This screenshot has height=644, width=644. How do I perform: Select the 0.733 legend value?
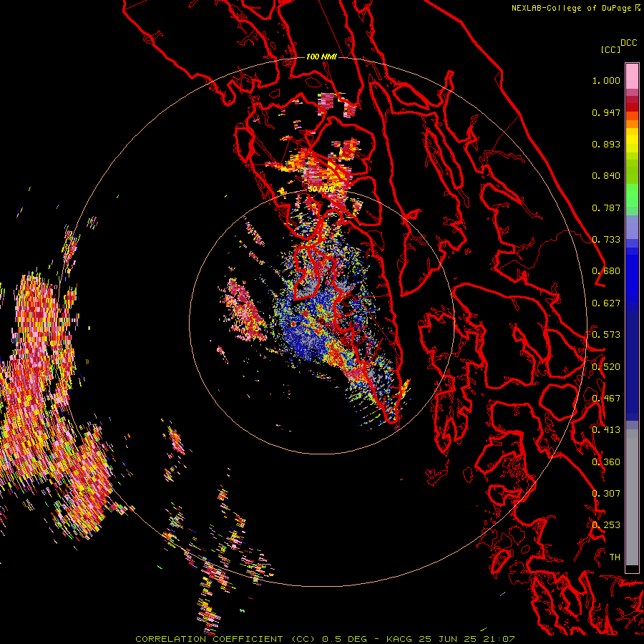tap(606, 240)
